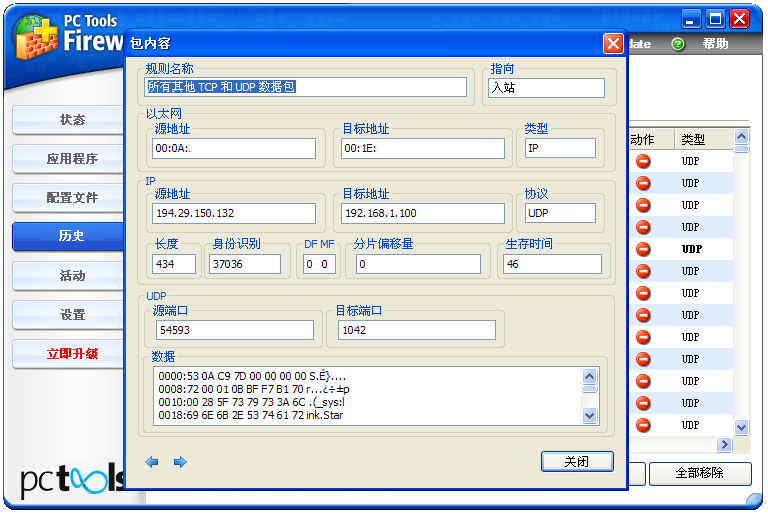Click the back arrow in packet dialog
Viewport: 768px width, 514px height.
[152, 462]
